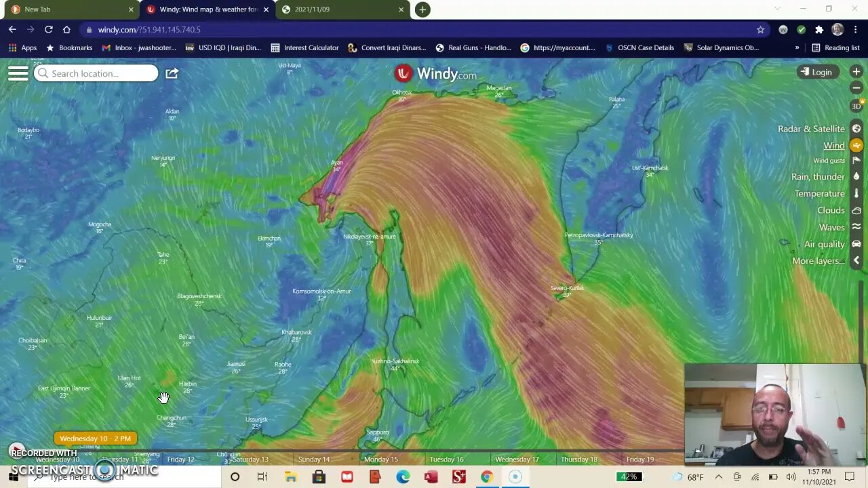The height and width of the screenshot is (488, 868).
Task: Open Microsoft Store from taskbar
Action: tap(319, 477)
